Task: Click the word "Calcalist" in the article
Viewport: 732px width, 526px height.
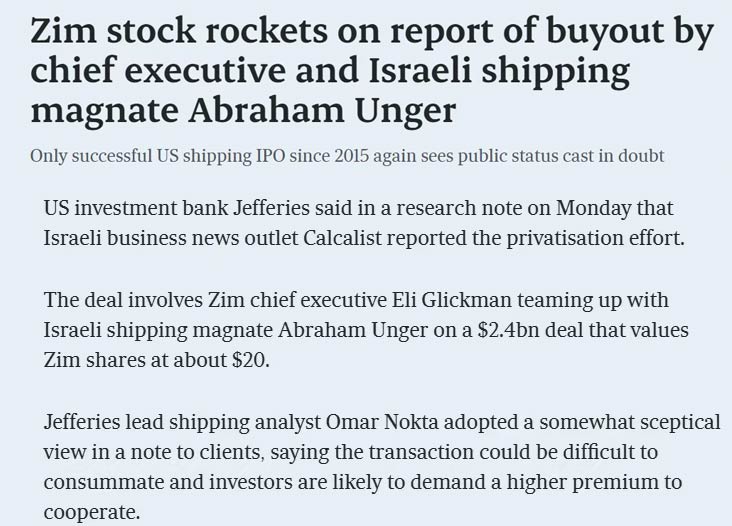Action: pos(364,237)
